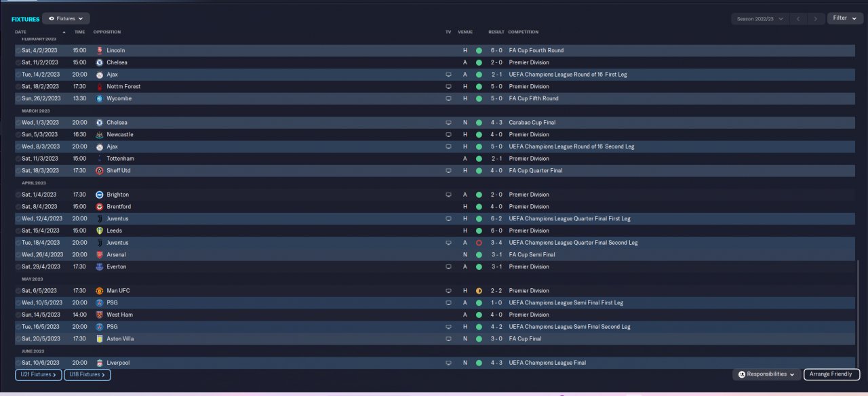Go to the next season arrow
Viewport: 868px width, 396px height.
(817, 19)
